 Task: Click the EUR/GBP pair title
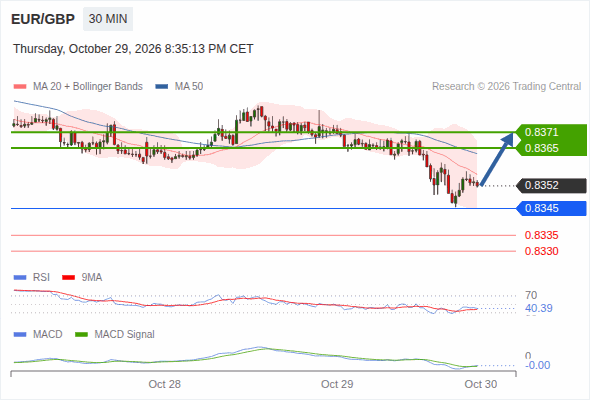click(43, 19)
